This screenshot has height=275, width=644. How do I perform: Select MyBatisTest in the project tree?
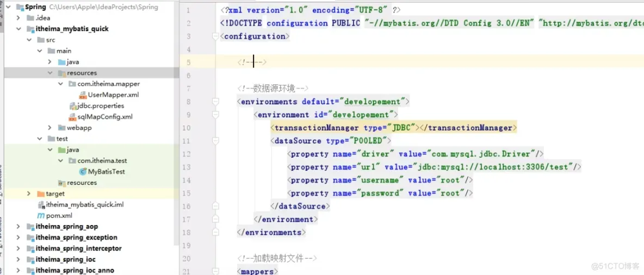click(107, 172)
